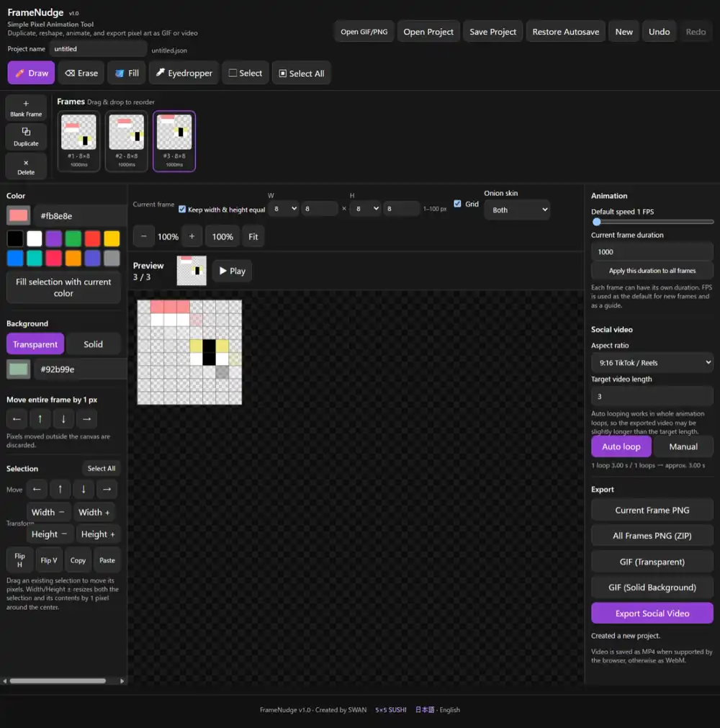Select the green palette swatch

(73, 238)
